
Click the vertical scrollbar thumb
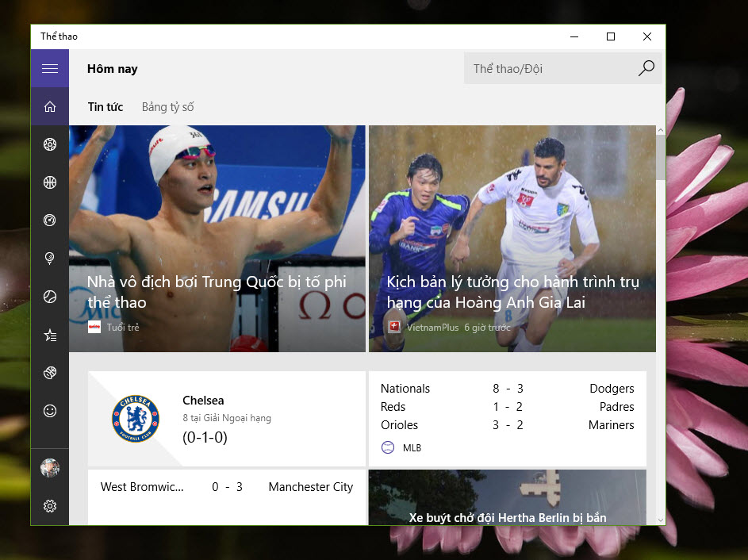tap(661, 157)
